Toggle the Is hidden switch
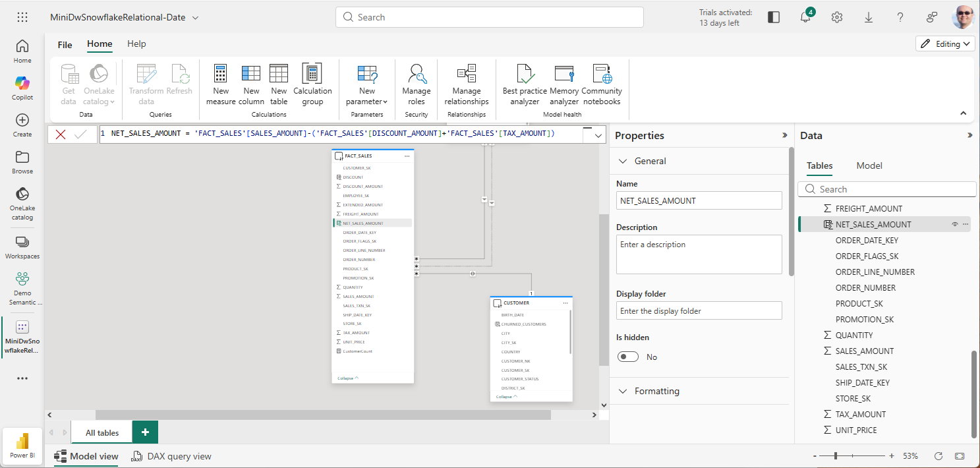The height and width of the screenshot is (468, 980). click(x=628, y=357)
